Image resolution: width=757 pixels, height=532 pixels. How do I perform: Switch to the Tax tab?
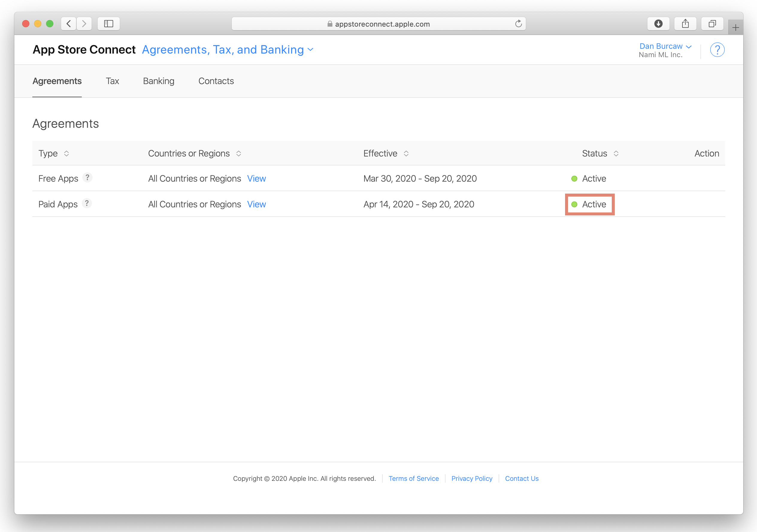click(112, 81)
